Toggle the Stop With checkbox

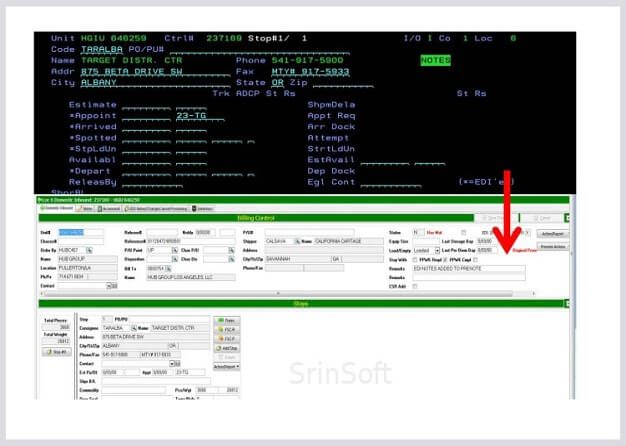click(415, 260)
